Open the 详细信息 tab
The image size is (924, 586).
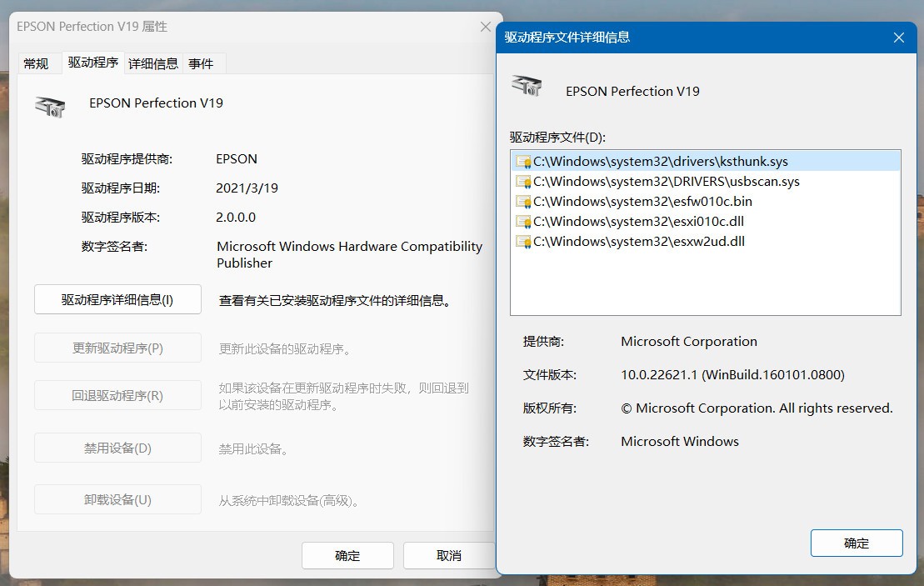tap(153, 63)
